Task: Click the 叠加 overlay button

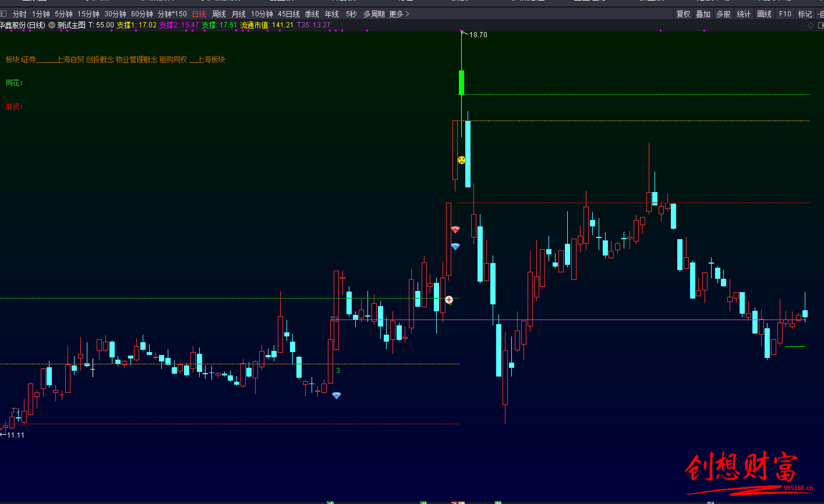Action: [x=703, y=14]
